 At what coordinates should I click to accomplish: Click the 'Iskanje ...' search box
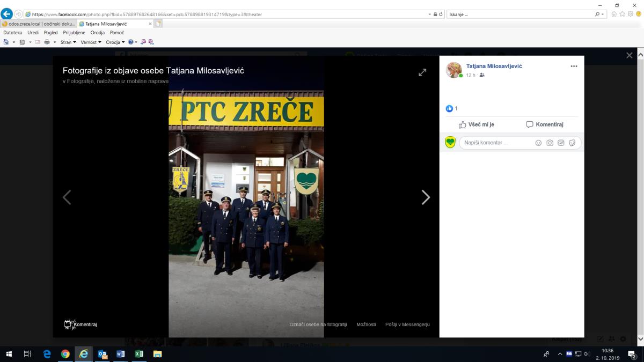coord(521,14)
